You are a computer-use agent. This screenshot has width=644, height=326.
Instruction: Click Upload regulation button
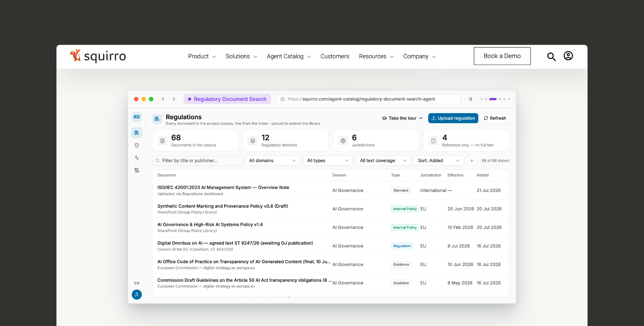(453, 118)
